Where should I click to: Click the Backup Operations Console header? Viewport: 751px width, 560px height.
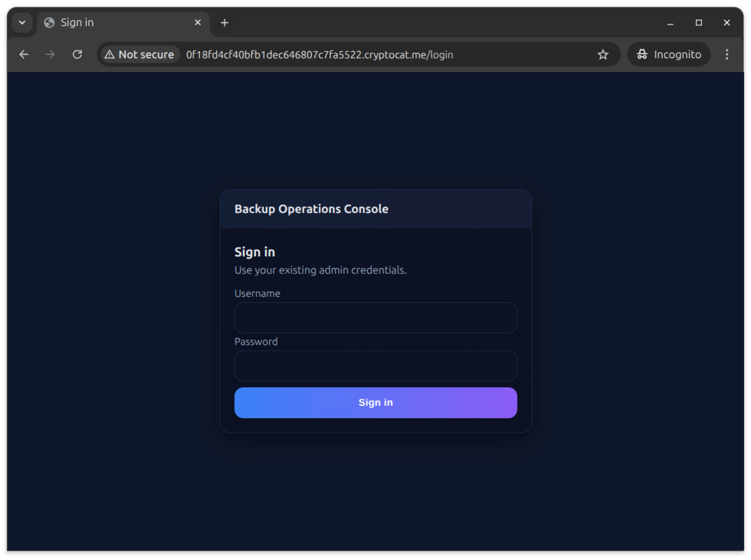[311, 209]
